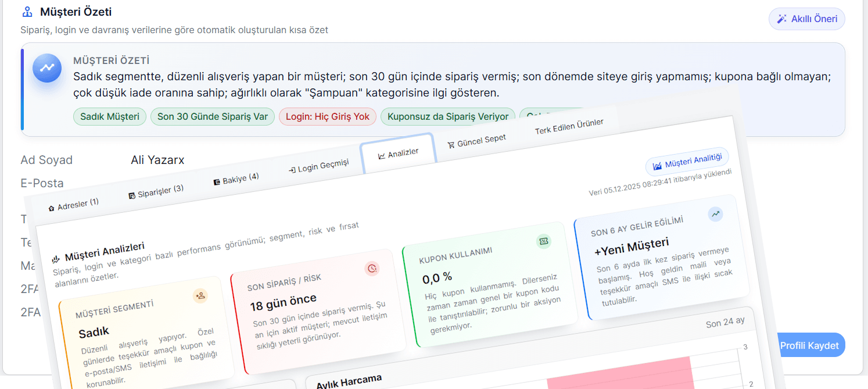The width and height of the screenshot is (868, 389).
Task: Click the 18 gün önce value
Action: [284, 302]
